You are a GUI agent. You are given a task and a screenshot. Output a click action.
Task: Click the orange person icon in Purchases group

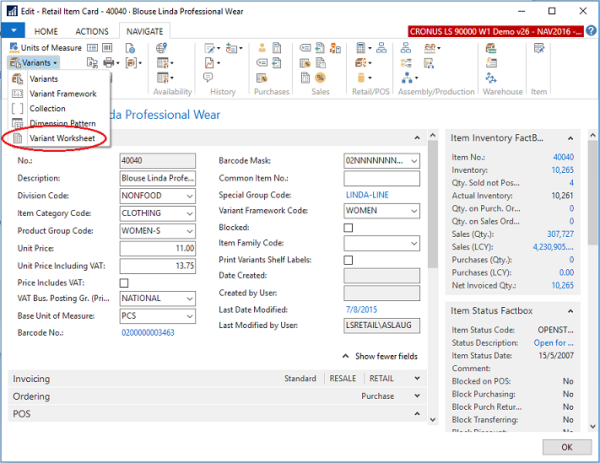pos(262,48)
